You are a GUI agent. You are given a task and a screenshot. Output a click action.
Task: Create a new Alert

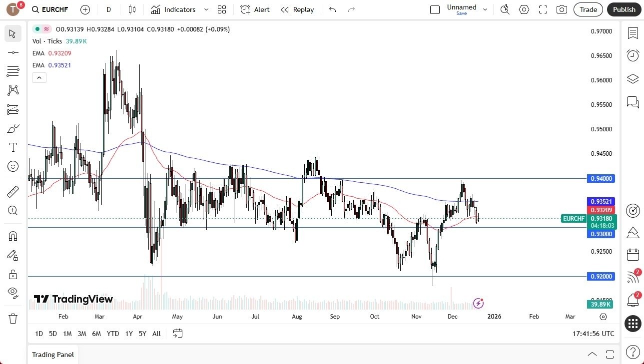point(255,9)
